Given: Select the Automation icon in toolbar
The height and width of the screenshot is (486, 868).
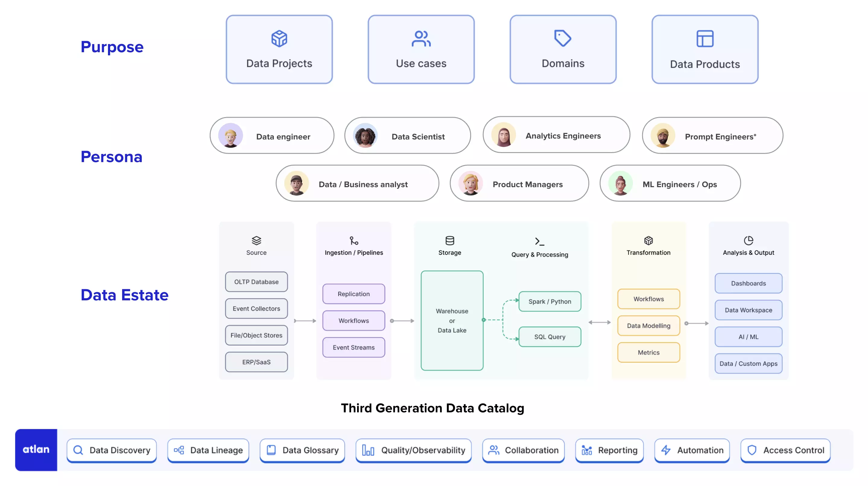Looking at the screenshot, I should [x=666, y=449].
